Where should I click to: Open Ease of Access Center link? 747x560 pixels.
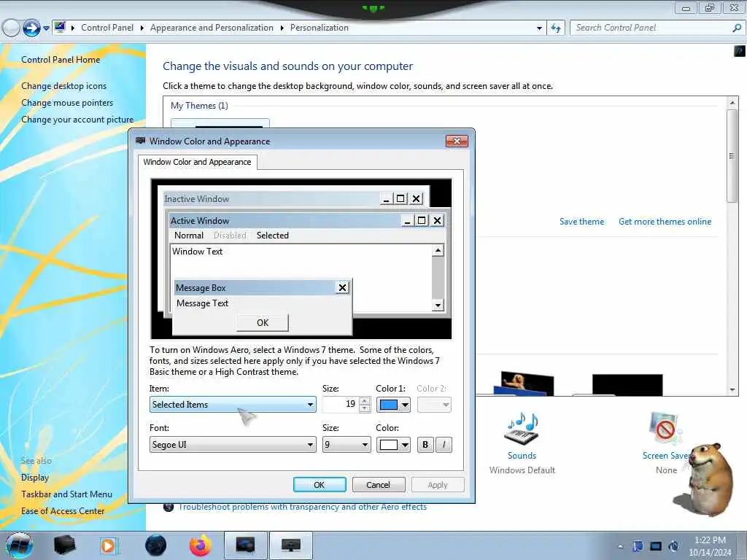(x=63, y=511)
